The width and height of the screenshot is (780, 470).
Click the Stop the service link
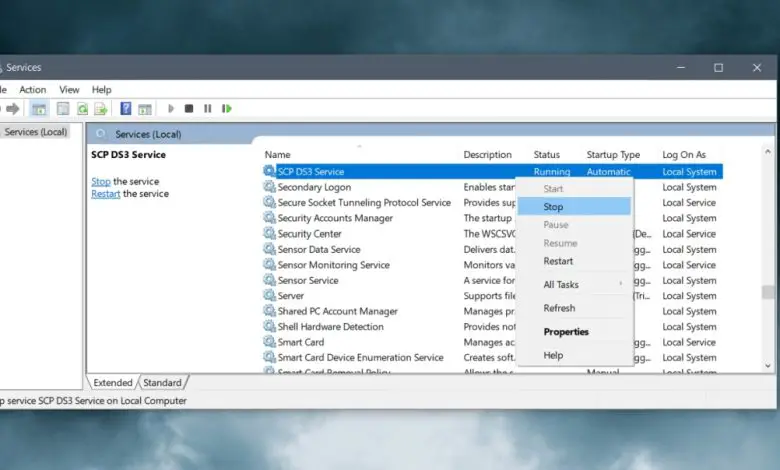[100, 181]
